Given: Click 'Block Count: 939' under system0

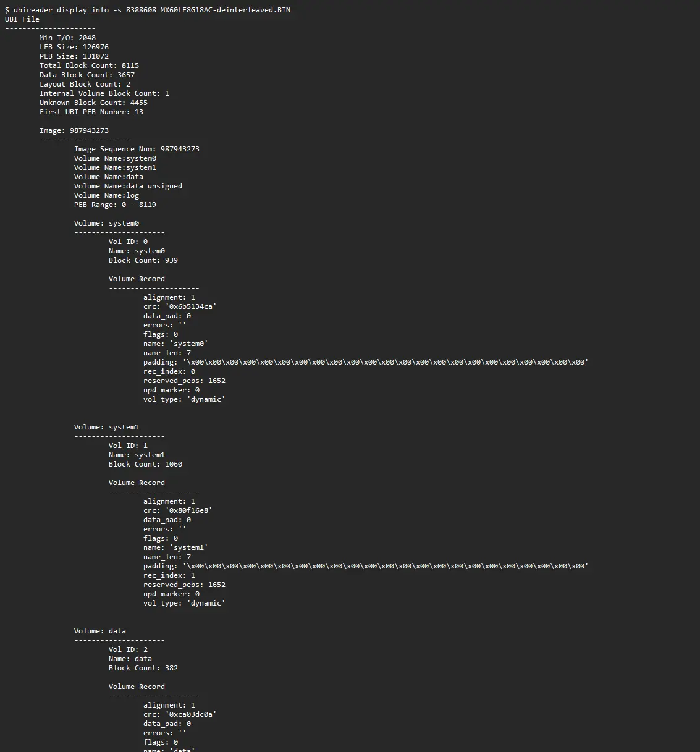Looking at the screenshot, I should [143, 260].
